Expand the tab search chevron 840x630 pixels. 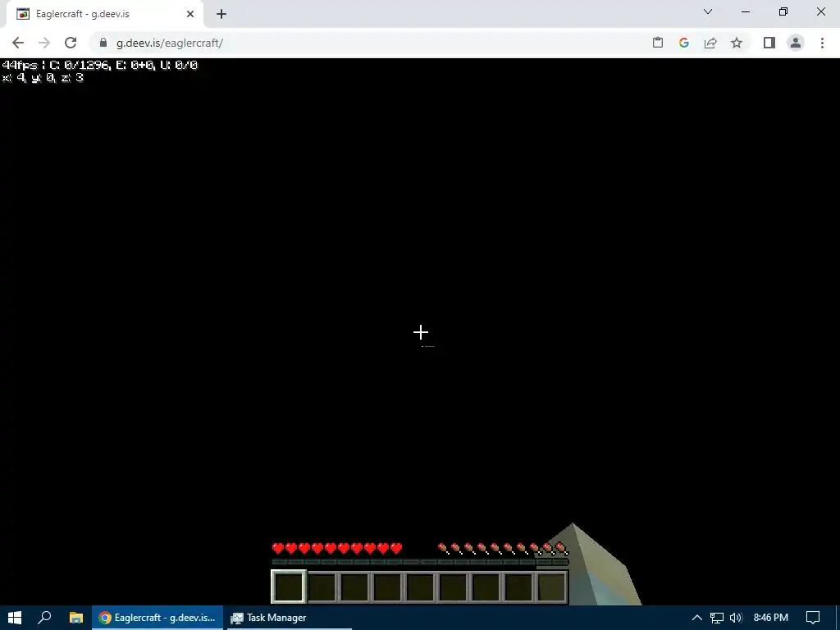pyautogui.click(x=708, y=11)
